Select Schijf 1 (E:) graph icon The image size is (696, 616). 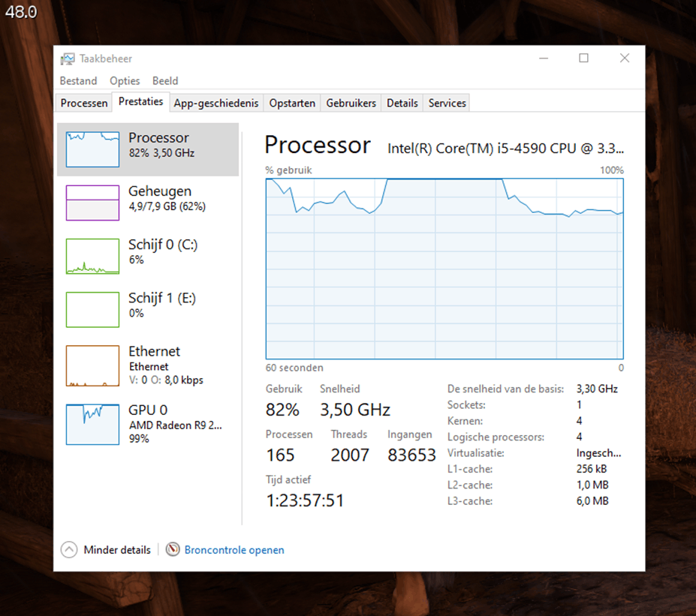pos(92,309)
